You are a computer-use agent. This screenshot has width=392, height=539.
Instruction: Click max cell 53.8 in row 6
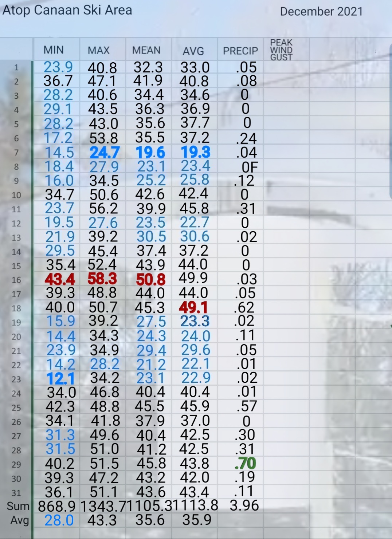pos(104,138)
